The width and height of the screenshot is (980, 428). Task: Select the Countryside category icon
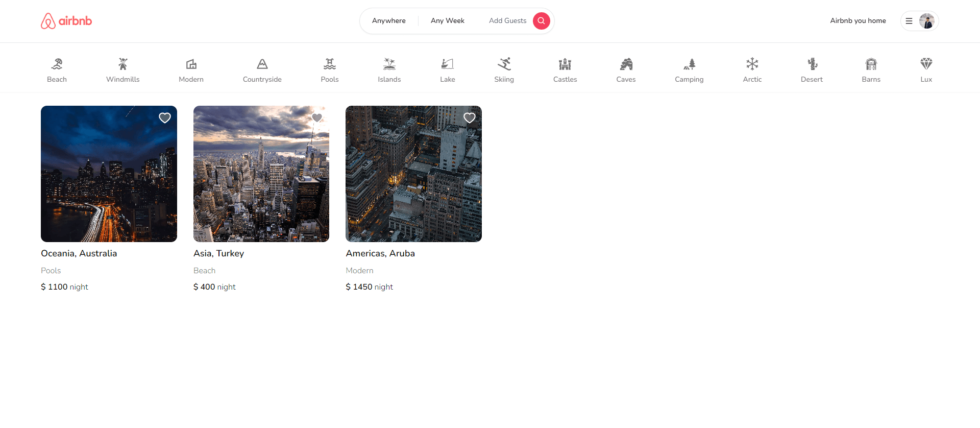coord(262,64)
